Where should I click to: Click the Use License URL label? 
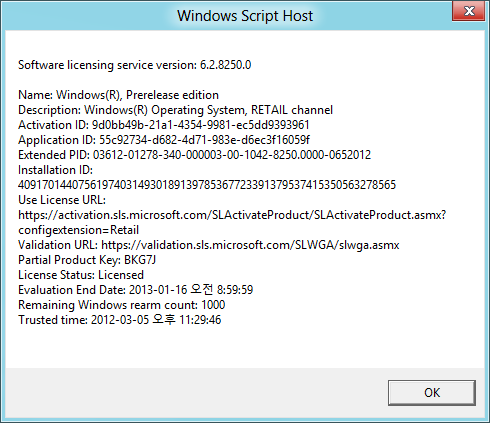[62, 200]
